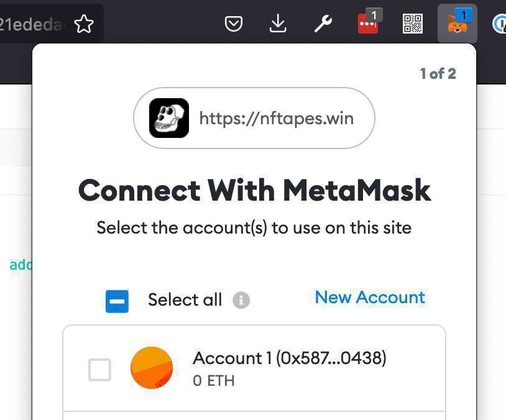Open the Pocket save icon

[233, 24]
